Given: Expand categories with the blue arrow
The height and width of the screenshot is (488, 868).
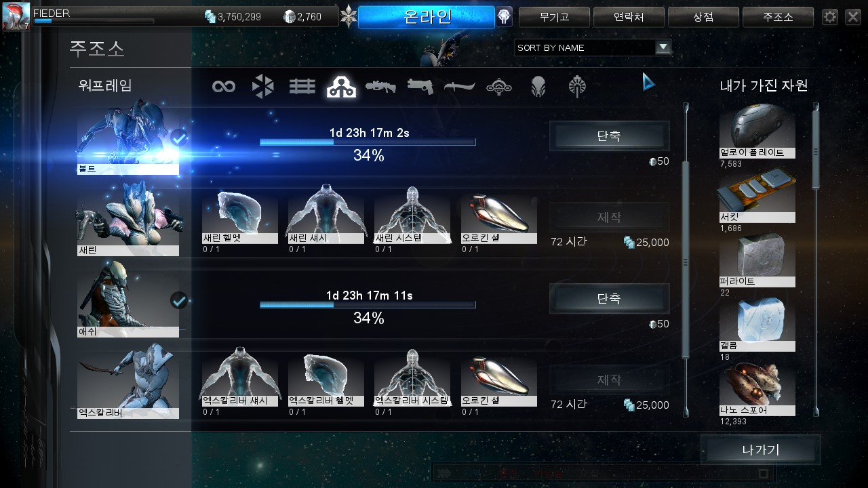Looking at the screenshot, I should pos(648,82).
